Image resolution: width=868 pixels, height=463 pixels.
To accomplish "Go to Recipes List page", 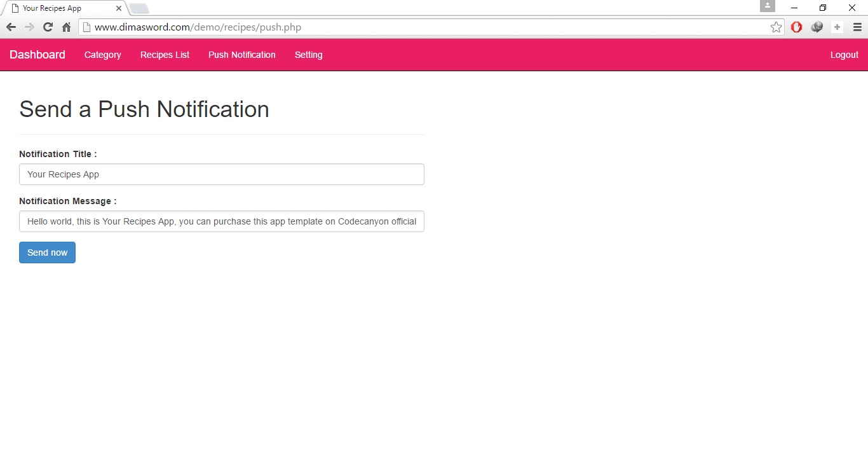I will pos(165,55).
